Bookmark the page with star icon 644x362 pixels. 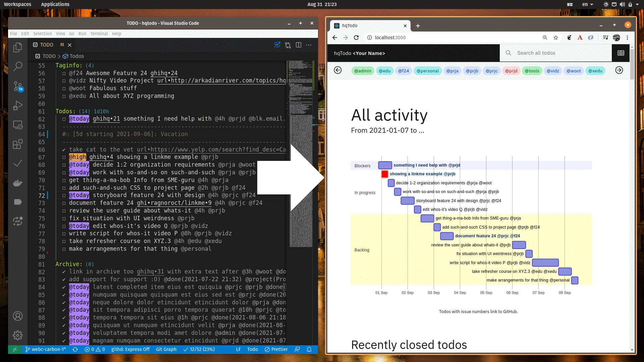pyautogui.click(x=556, y=38)
